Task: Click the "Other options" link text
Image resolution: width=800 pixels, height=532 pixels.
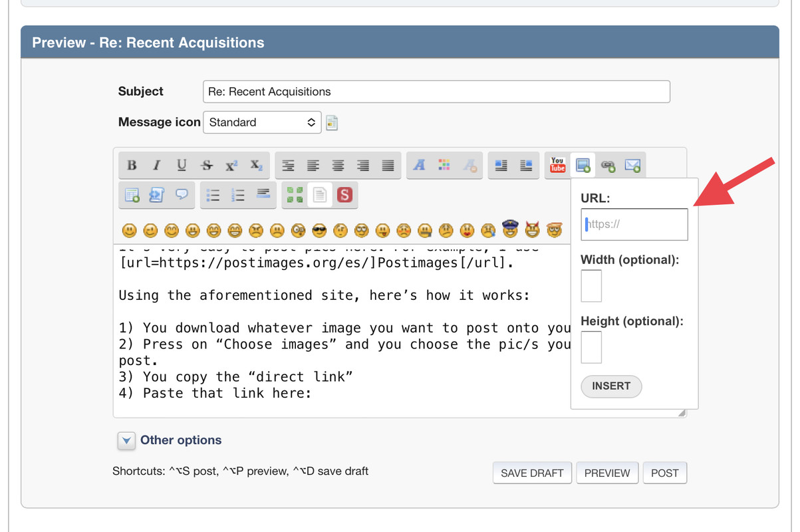Action: tap(181, 440)
